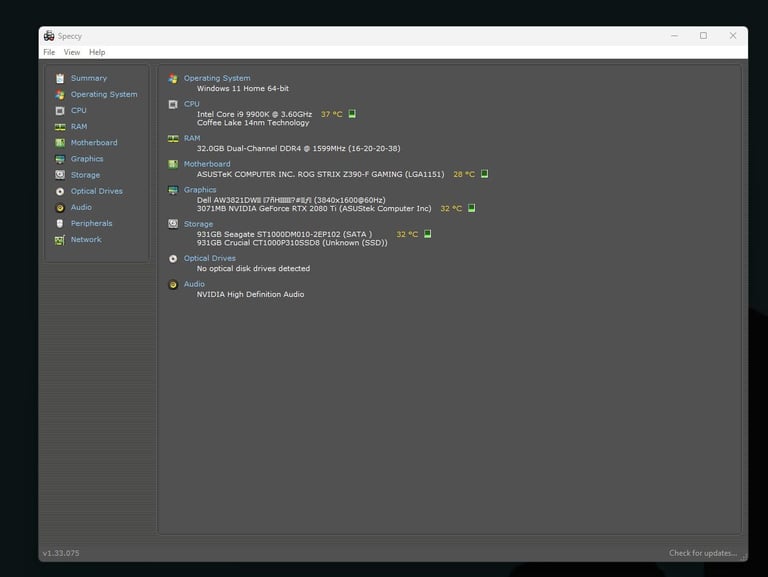Click the CPU chip icon in sidebar

pyautogui.click(x=60, y=111)
